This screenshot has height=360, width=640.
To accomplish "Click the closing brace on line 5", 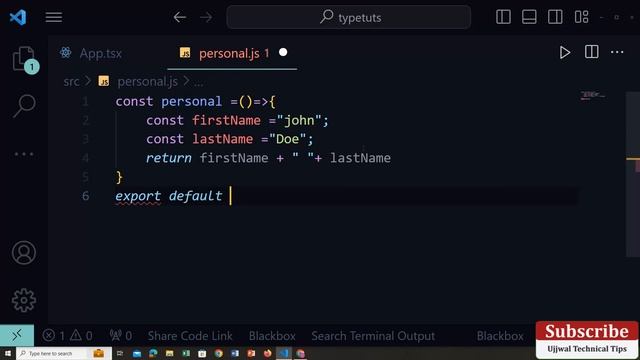I will (x=119, y=177).
